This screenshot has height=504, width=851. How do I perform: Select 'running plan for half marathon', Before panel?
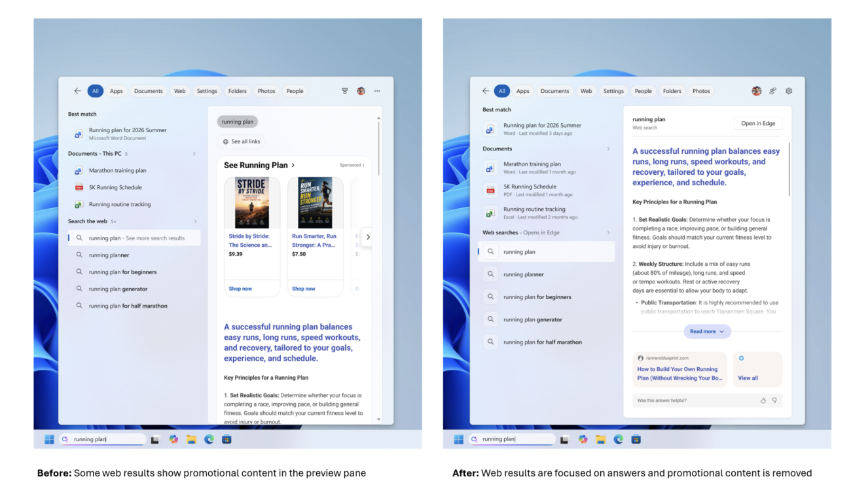[x=134, y=306]
